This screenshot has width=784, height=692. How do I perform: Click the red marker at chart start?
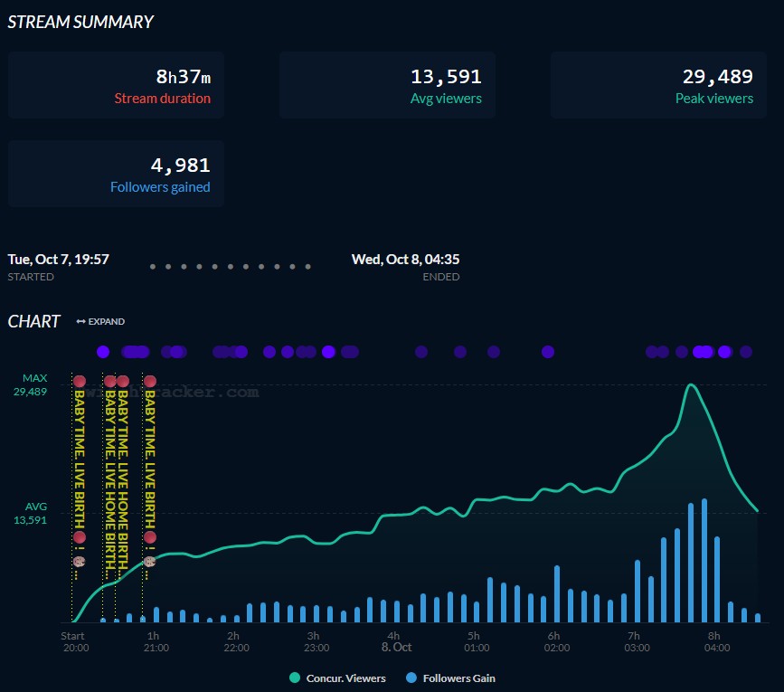click(80, 382)
